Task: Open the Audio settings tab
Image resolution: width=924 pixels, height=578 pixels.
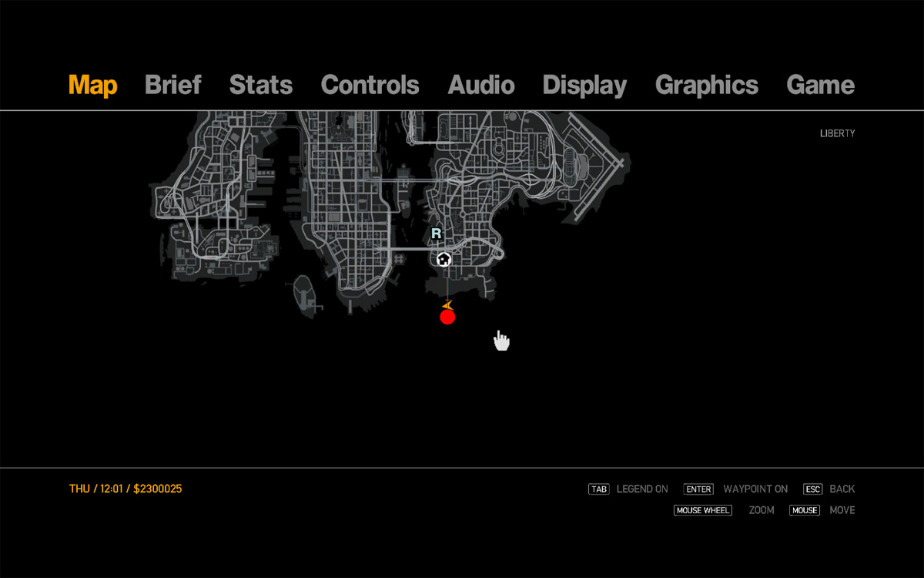Action: point(481,85)
